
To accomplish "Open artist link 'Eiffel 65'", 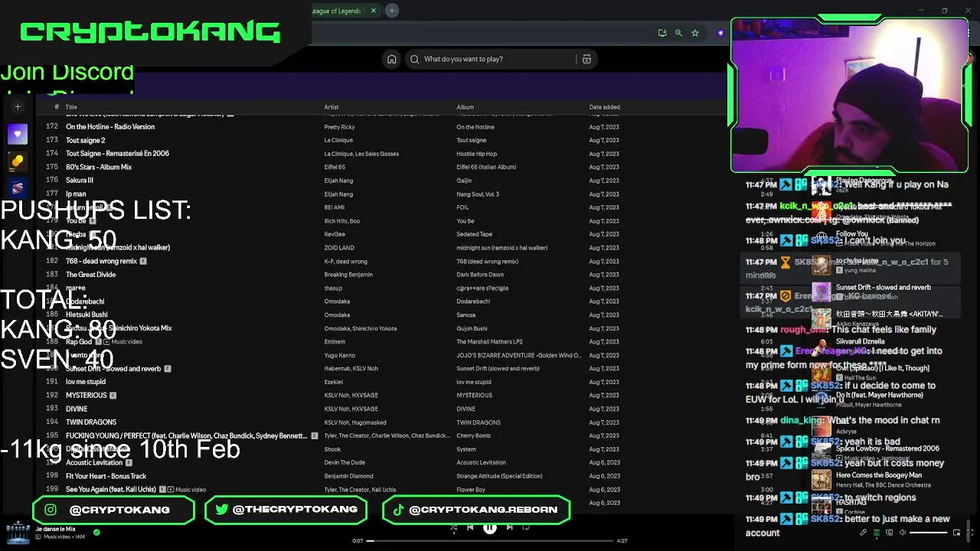I will (335, 167).
